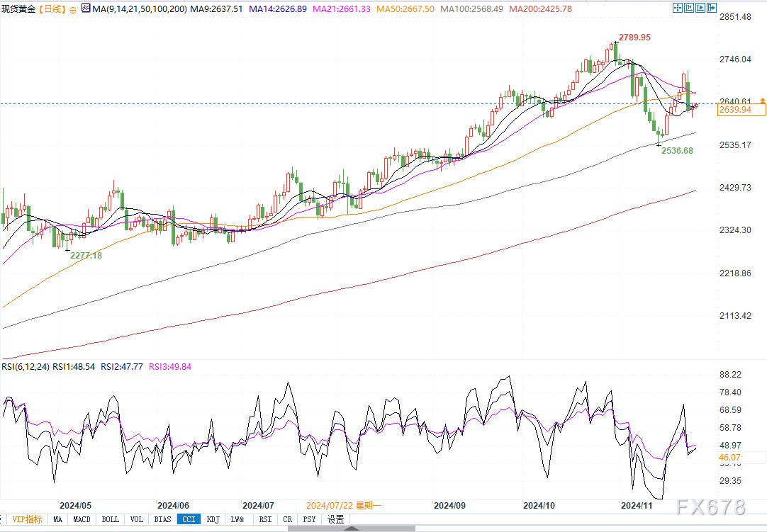Select the currently active CCI tab

click(x=189, y=519)
